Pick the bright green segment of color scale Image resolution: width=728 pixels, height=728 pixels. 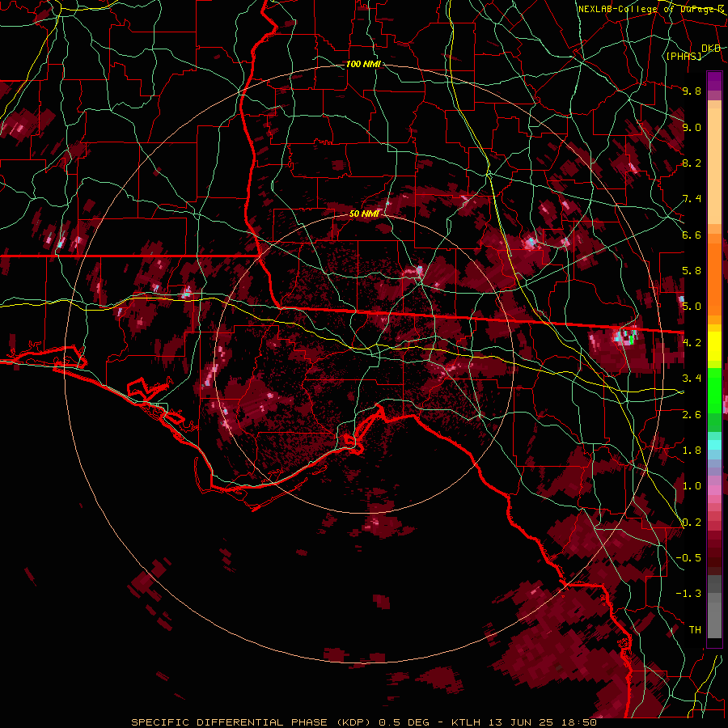pos(714,390)
